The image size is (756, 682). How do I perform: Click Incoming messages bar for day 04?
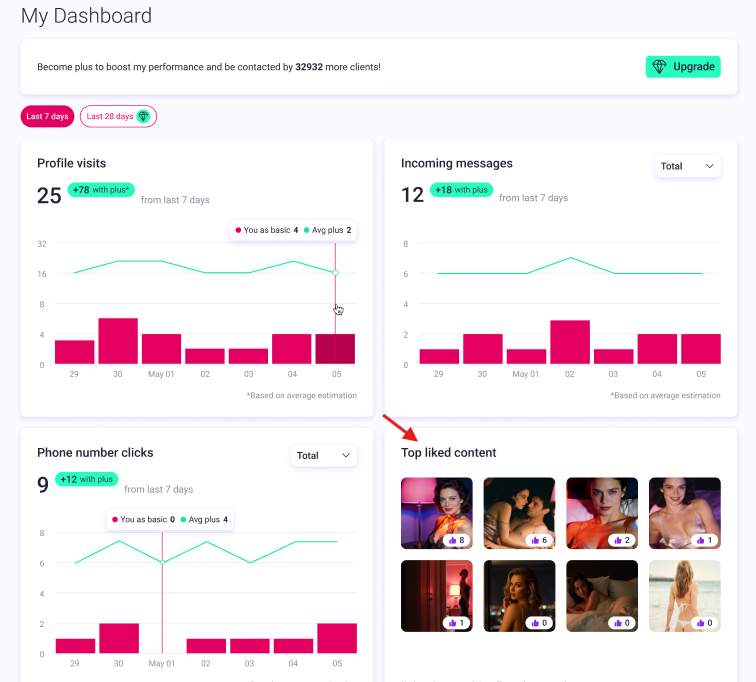click(657, 349)
